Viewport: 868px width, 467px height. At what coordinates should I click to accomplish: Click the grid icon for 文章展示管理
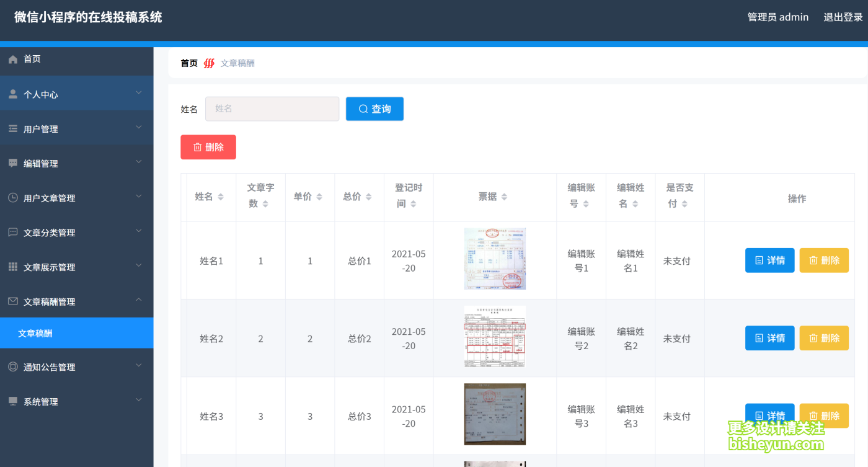click(13, 267)
